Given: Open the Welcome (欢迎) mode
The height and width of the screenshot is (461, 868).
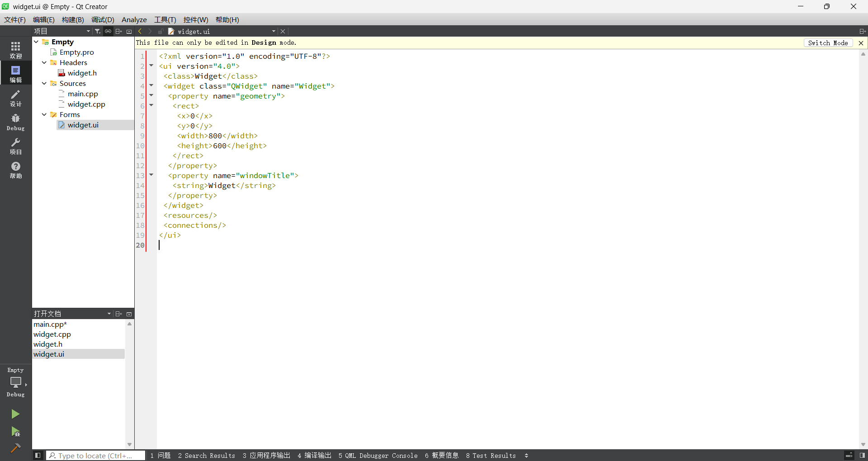Looking at the screenshot, I should point(16,50).
